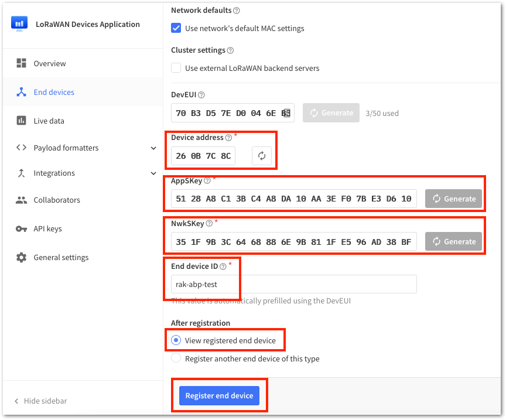The width and height of the screenshot is (506, 420).
Task: Open help icon next to Network defaults
Action: (x=236, y=11)
